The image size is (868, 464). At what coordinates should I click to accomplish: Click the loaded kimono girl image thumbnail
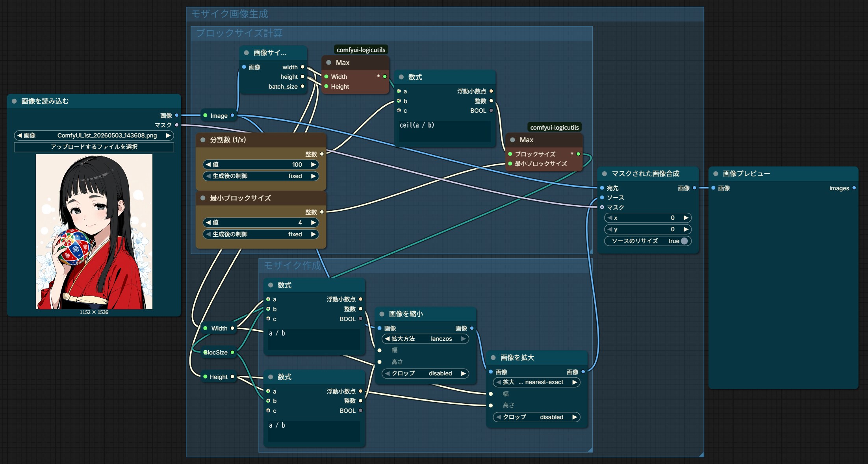tap(94, 232)
